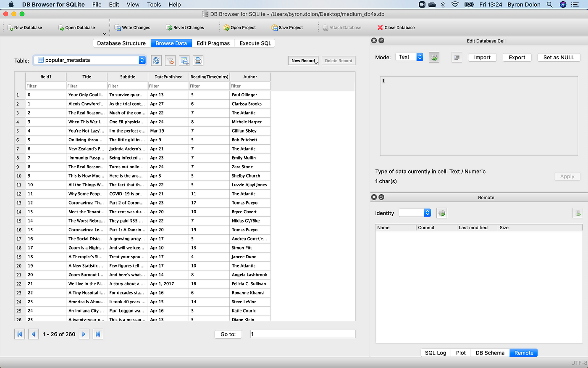Click the Set as NULL button
Viewport: 588px width, 368px height.
[559, 57]
